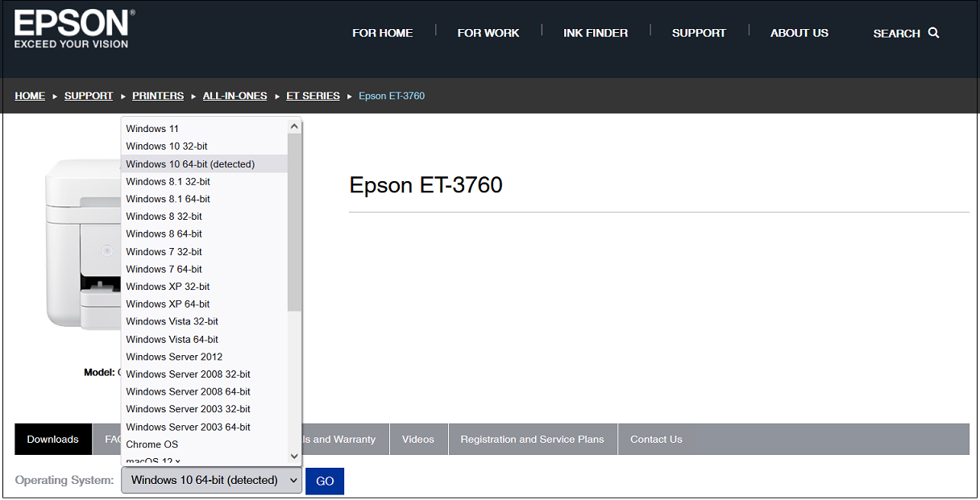Screen dimensions: 980x500
Task: Choose Windows Server 2008 32-bit
Action: (x=205, y=374)
